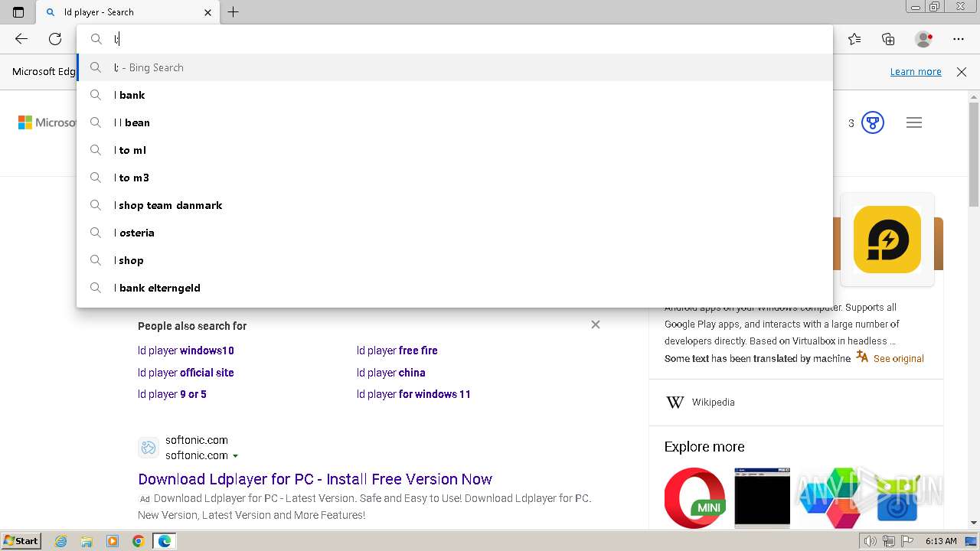Select 'l shop team danmark' suggestion
The height and width of the screenshot is (551, 980).
(x=455, y=205)
